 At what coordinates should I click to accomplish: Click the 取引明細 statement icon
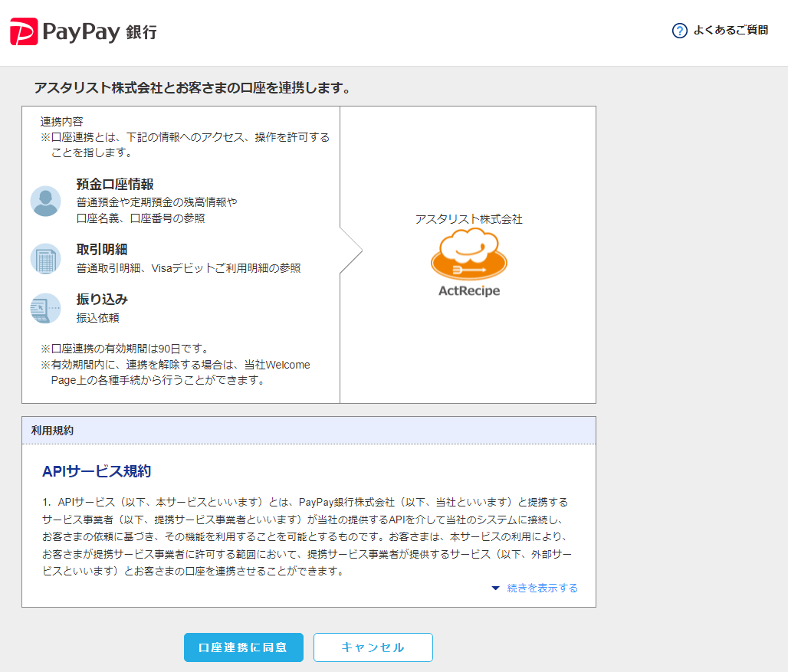click(x=46, y=259)
